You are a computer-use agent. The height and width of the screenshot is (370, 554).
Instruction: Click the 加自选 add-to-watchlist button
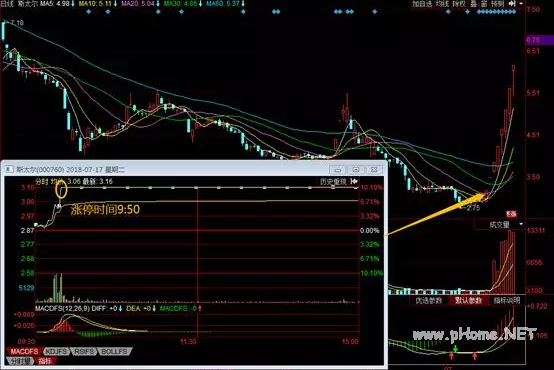[x=422, y=4]
